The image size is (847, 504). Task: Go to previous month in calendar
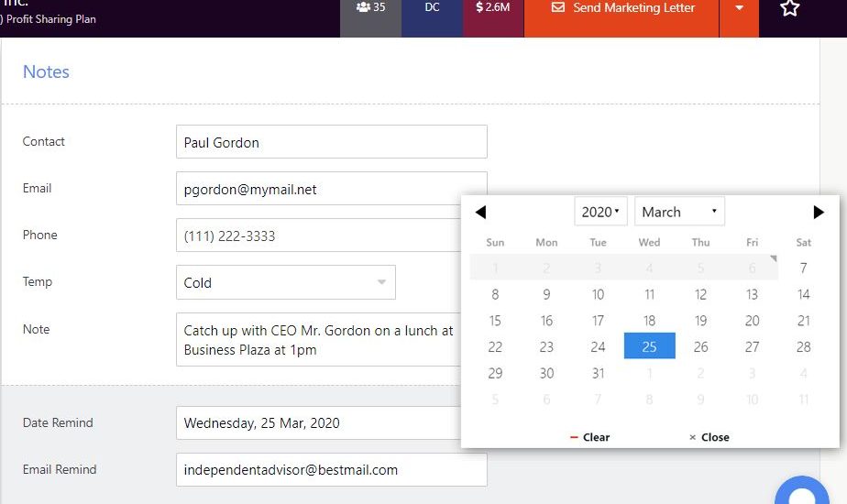point(480,213)
